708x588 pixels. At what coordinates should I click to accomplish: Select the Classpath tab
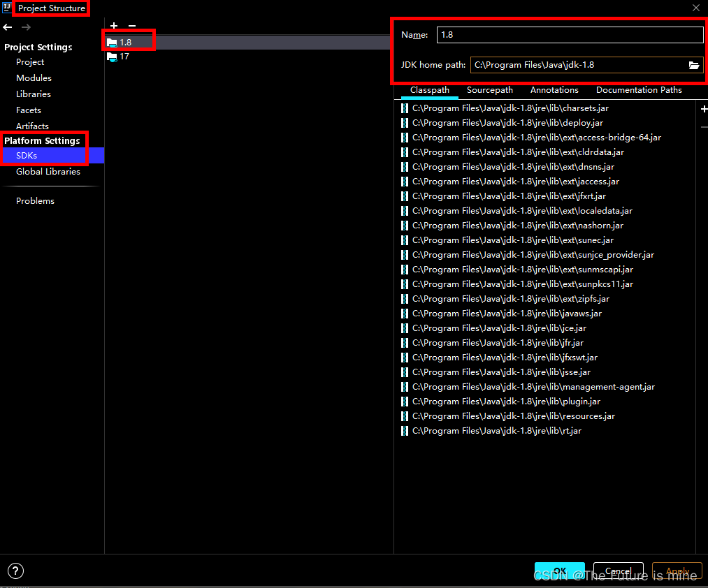[429, 90]
